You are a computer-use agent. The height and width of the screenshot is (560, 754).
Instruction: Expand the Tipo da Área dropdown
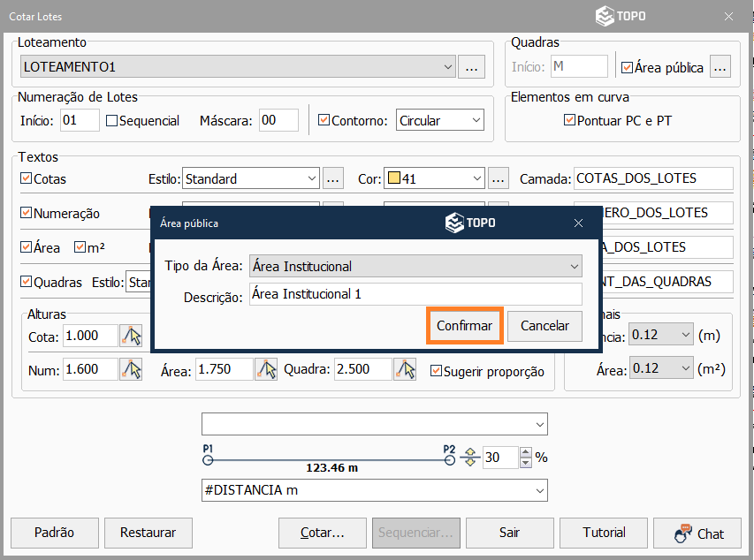574,266
